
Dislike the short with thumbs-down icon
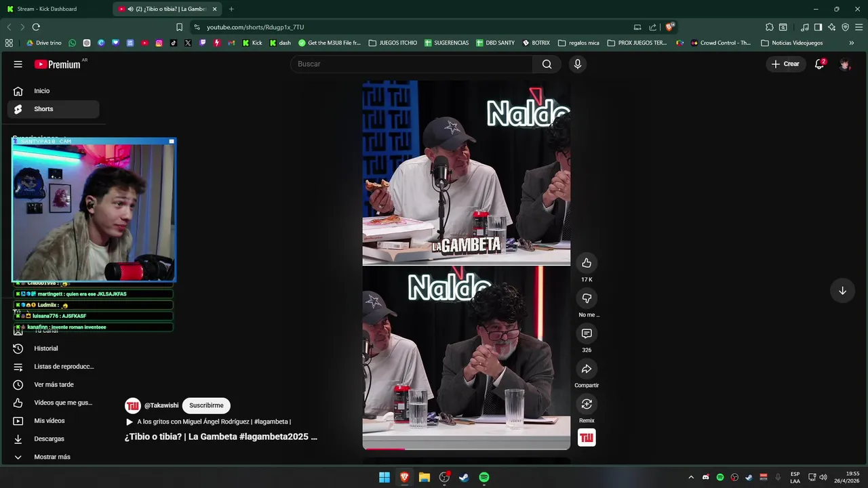(587, 298)
